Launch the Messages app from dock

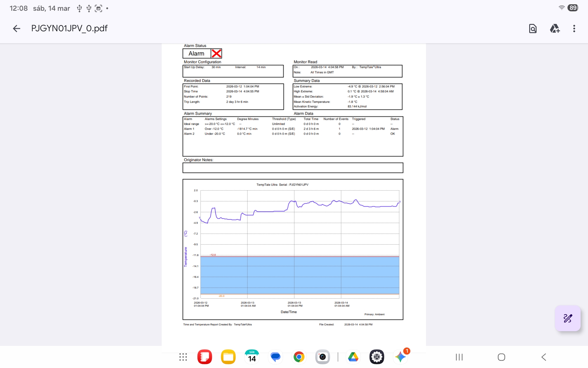click(275, 357)
